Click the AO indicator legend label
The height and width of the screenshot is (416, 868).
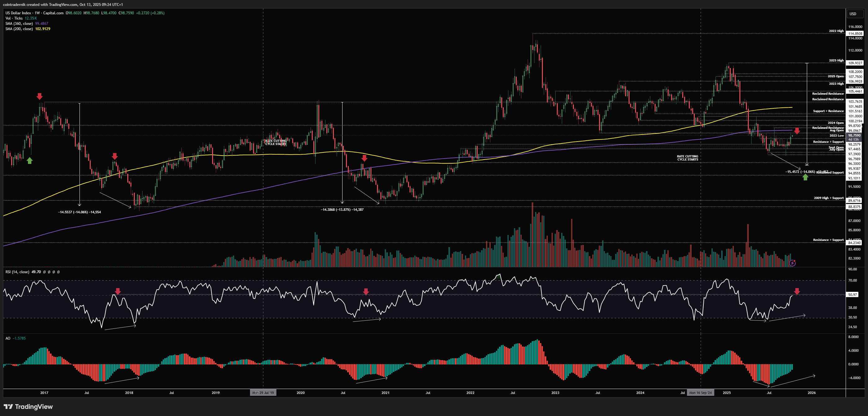(x=8, y=338)
